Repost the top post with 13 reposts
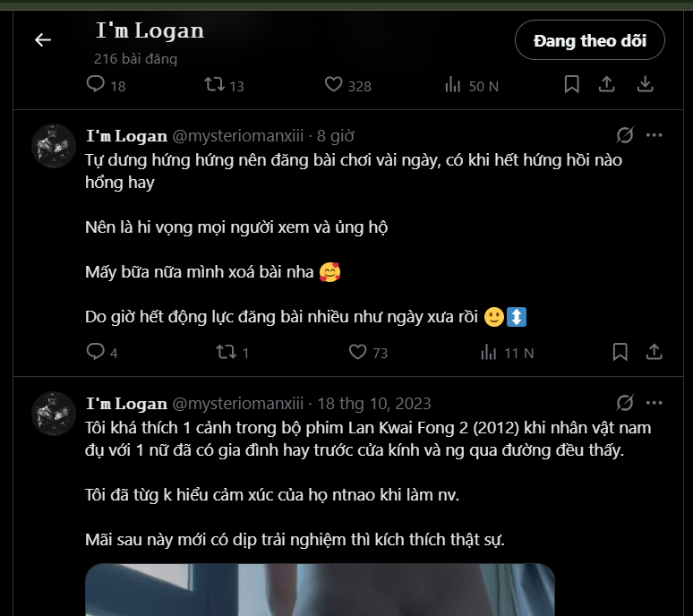 point(215,84)
